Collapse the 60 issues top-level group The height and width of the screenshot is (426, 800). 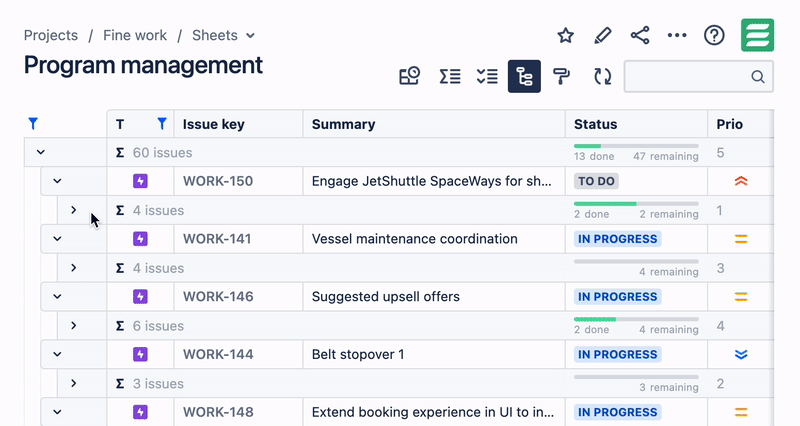coord(41,153)
